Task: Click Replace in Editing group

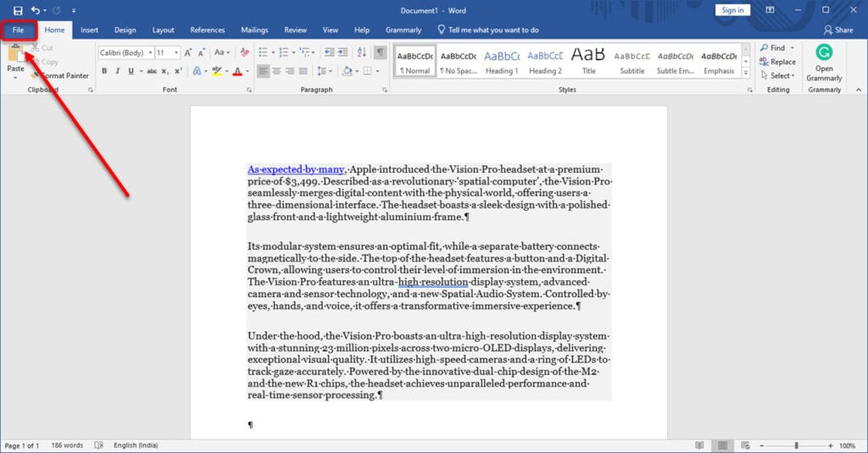Action: pyautogui.click(x=778, y=62)
